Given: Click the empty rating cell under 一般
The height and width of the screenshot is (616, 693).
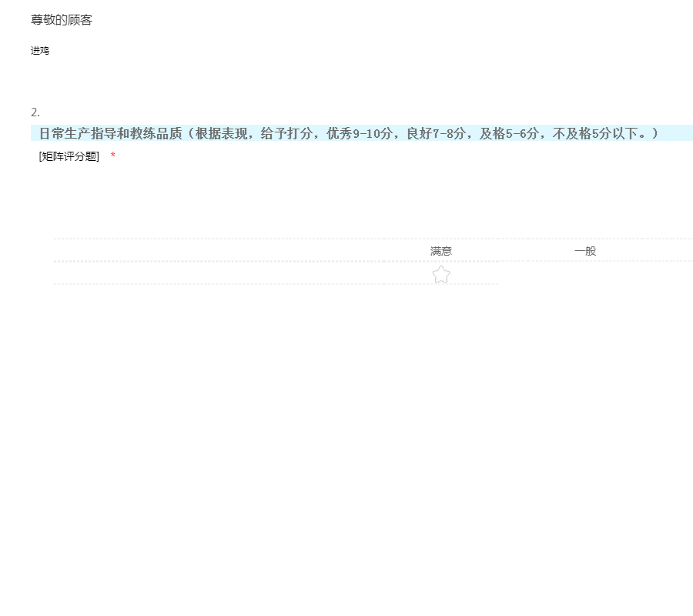Looking at the screenshot, I should 585,274.
